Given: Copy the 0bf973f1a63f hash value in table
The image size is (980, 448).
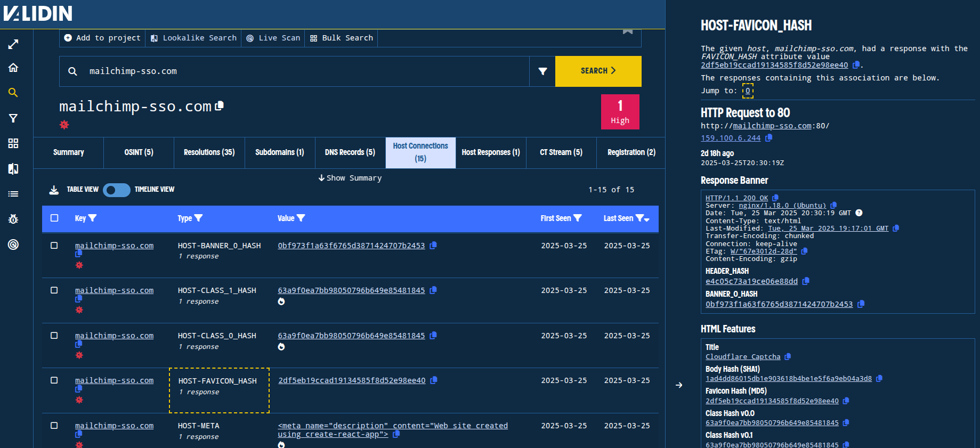Looking at the screenshot, I should pyautogui.click(x=433, y=246).
